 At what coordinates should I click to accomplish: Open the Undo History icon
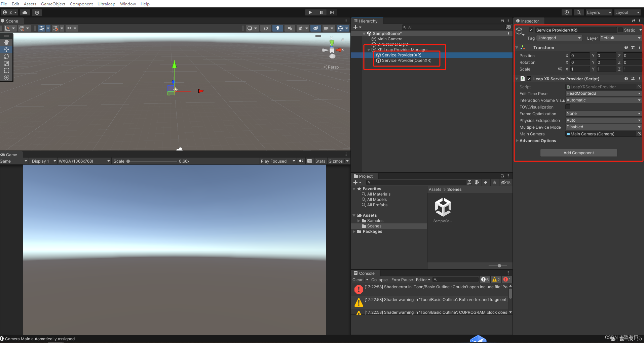tap(567, 12)
